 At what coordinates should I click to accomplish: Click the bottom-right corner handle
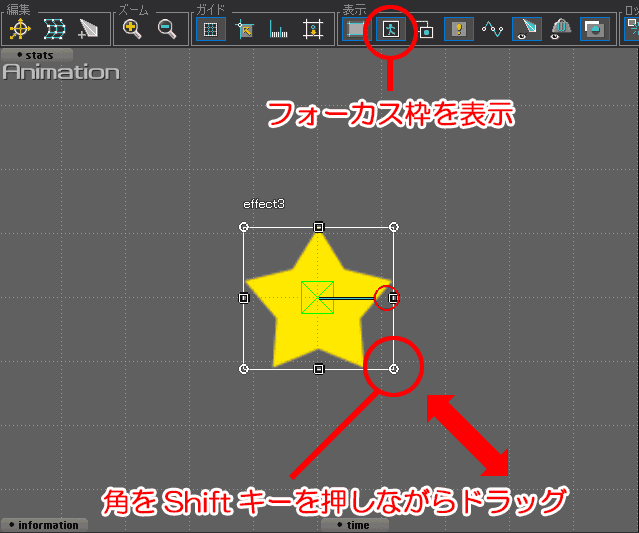pos(394,369)
